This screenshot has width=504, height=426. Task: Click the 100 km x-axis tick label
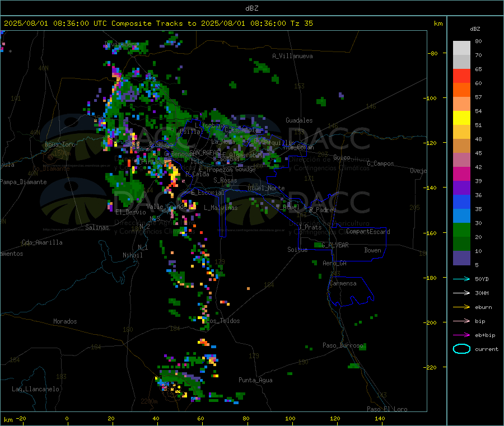pos(290,418)
